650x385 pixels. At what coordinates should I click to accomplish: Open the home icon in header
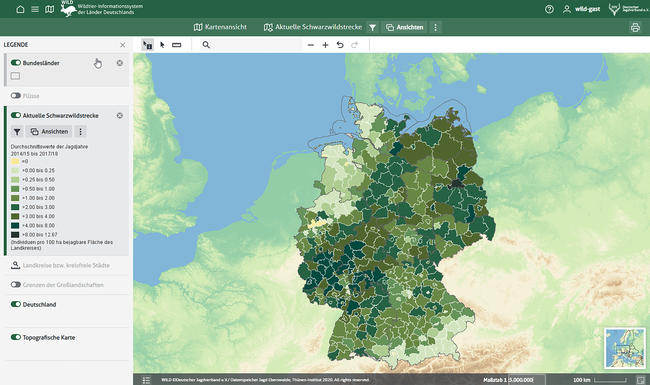pos(20,9)
